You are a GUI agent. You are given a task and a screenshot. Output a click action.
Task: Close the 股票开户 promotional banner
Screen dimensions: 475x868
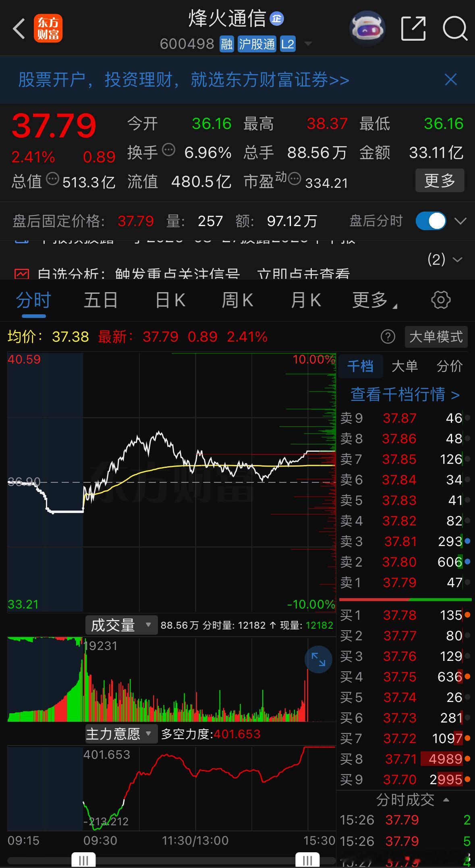click(x=450, y=79)
